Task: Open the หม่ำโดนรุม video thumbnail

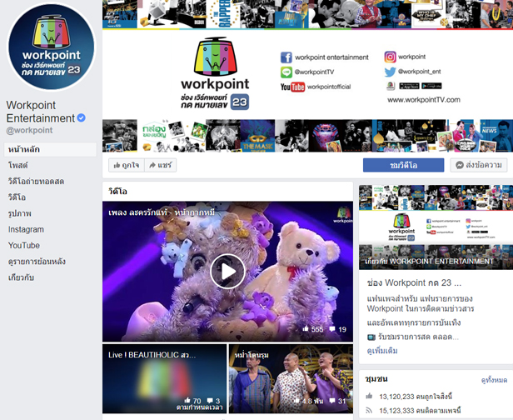Action: [x=291, y=378]
